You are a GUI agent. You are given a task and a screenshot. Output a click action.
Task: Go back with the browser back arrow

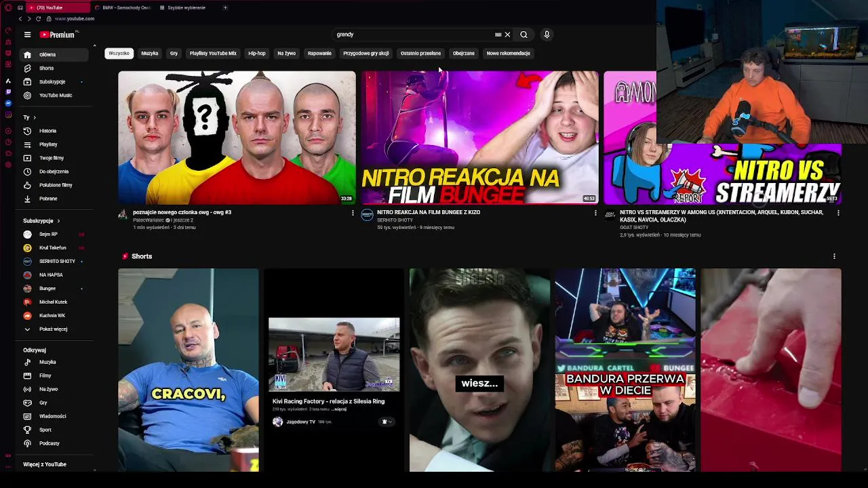(x=20, y=18)
